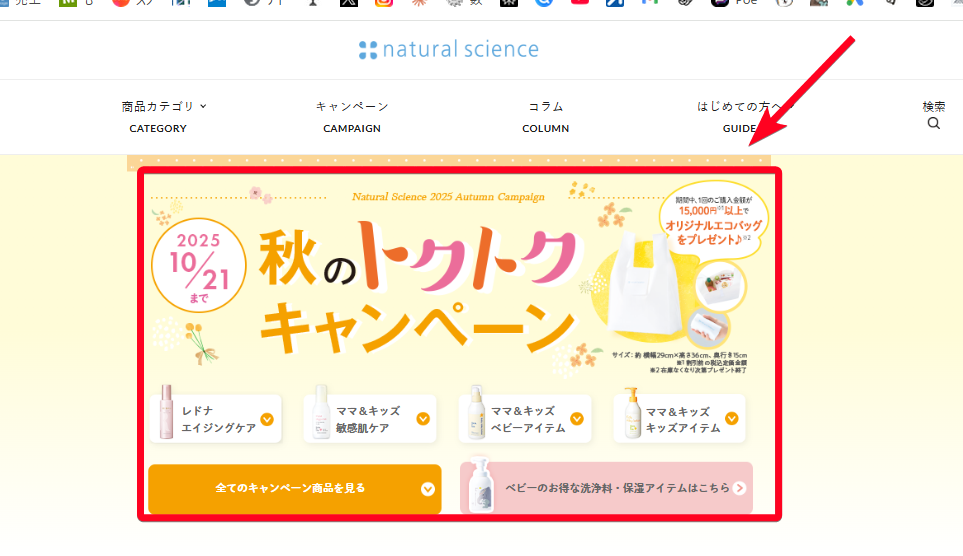Click the Poe bookmark in the browser bar
This screenshot has height=556, width=963.
735,3
